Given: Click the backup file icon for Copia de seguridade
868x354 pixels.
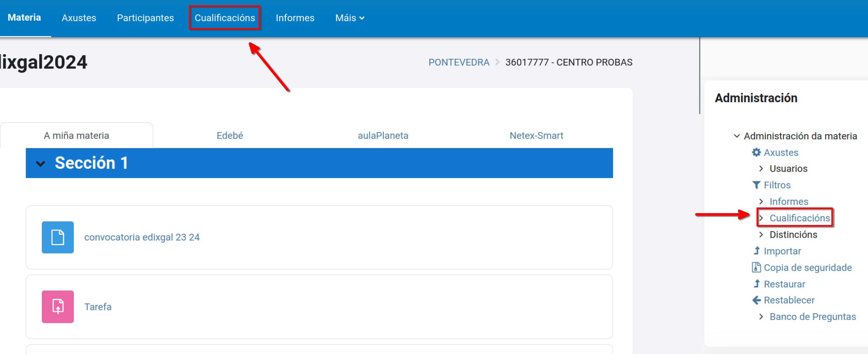Looking at the screenshot, I should pos(756,267).
